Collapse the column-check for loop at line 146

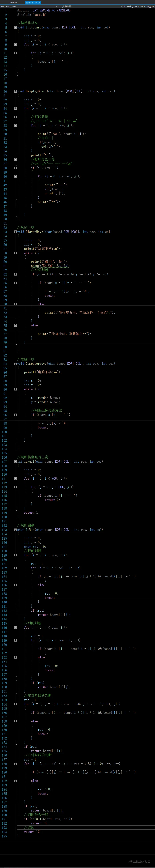click(15, 627)
